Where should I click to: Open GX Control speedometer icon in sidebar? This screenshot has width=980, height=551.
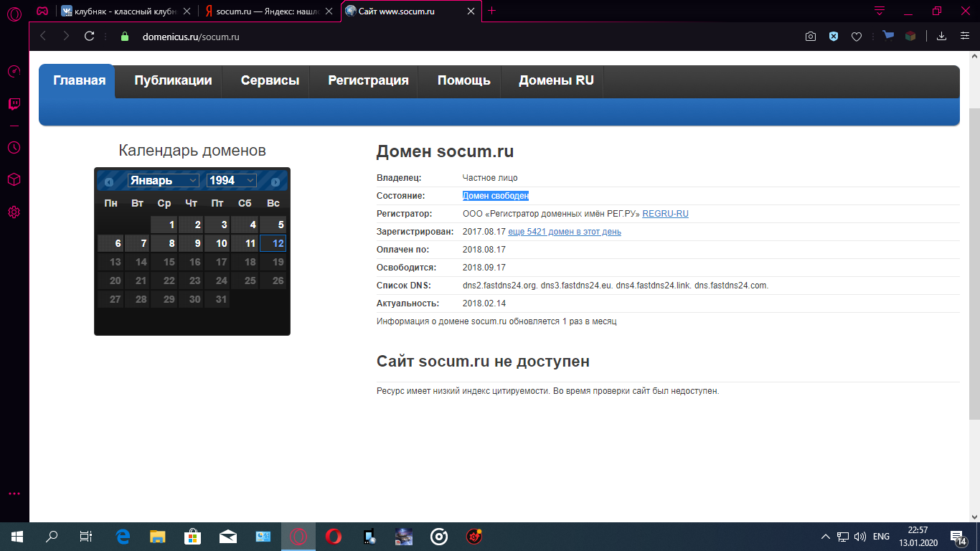(14, 72)
